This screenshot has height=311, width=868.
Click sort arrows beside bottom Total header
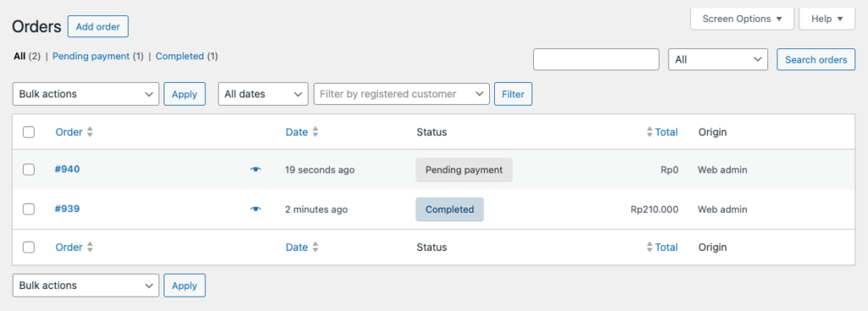pos(649,247)
